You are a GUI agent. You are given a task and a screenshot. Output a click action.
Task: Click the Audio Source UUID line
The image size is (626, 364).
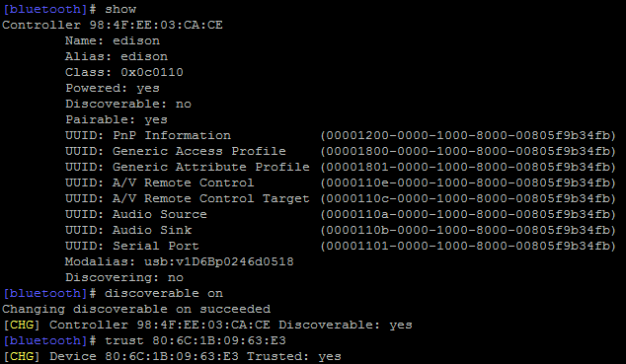click(341, 214)
